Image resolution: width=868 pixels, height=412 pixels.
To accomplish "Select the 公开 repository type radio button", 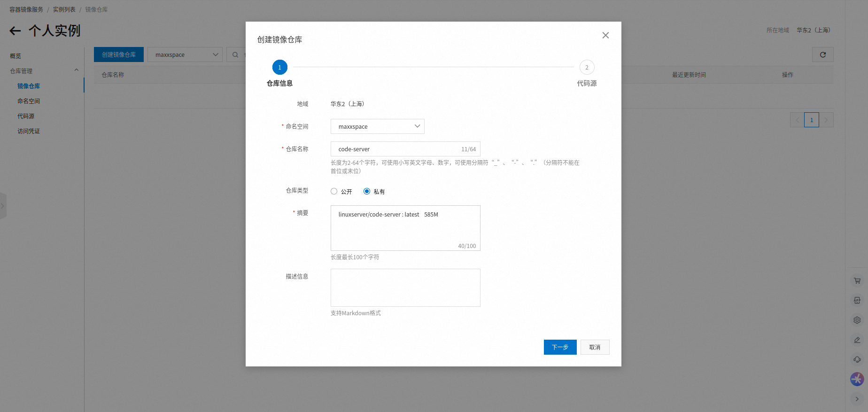I will (334, 191).
